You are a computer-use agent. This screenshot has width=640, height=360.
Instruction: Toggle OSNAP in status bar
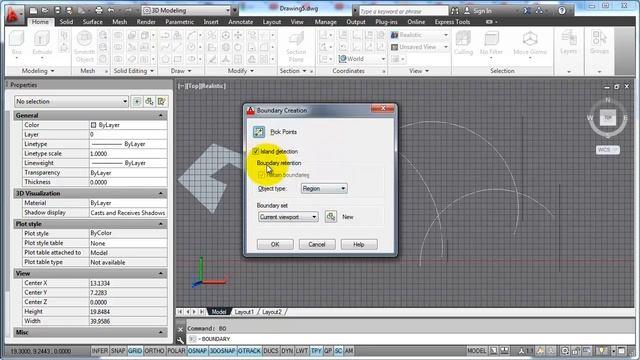coord(198,351)
